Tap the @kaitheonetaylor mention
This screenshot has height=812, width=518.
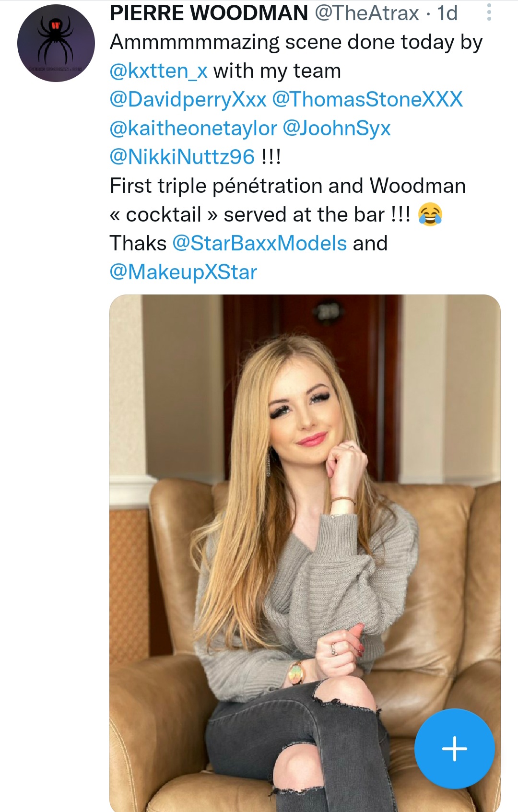(193, 129)
